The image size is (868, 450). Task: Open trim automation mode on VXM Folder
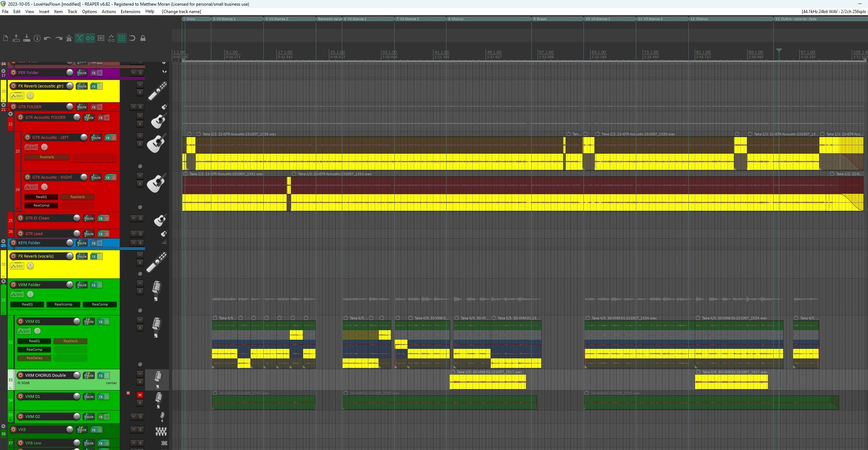(x=17, y=294)
